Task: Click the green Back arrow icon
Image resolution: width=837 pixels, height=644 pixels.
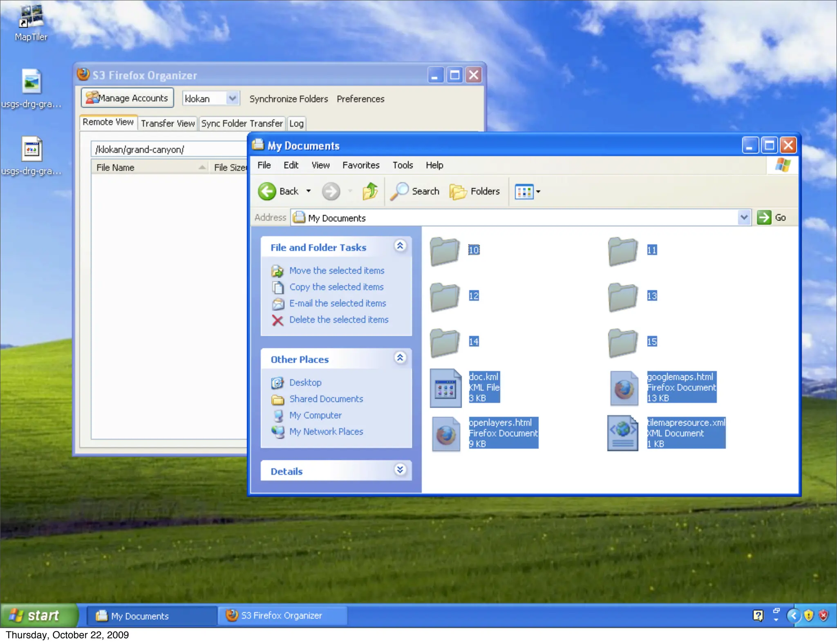Action: click(267, 191)
